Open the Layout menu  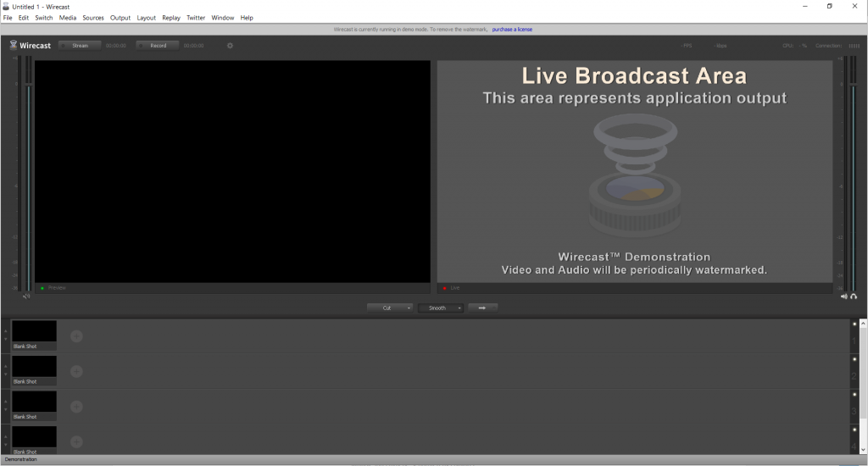coord(147,18)
